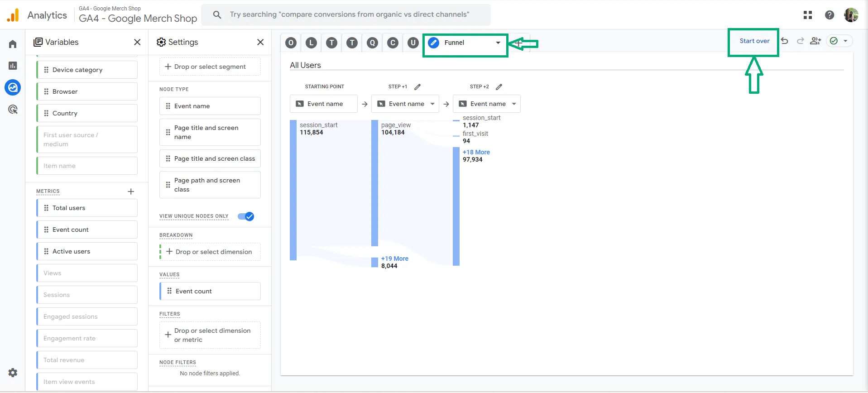Open the green checkmark status dropdown
This screenshot has width=868, height=393.
click(x=839, y=41)
